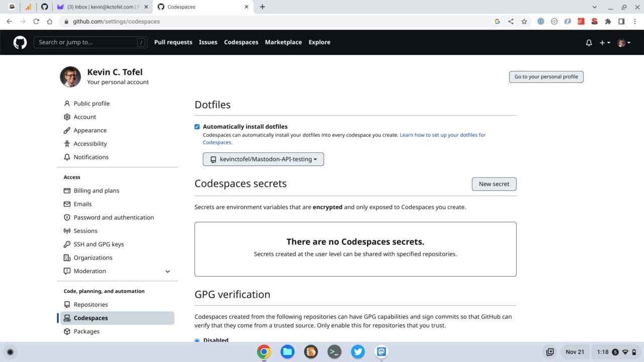Click the Emails envelope icon
The height and width of the screenshot is (362, 644).
click(67, 204)
